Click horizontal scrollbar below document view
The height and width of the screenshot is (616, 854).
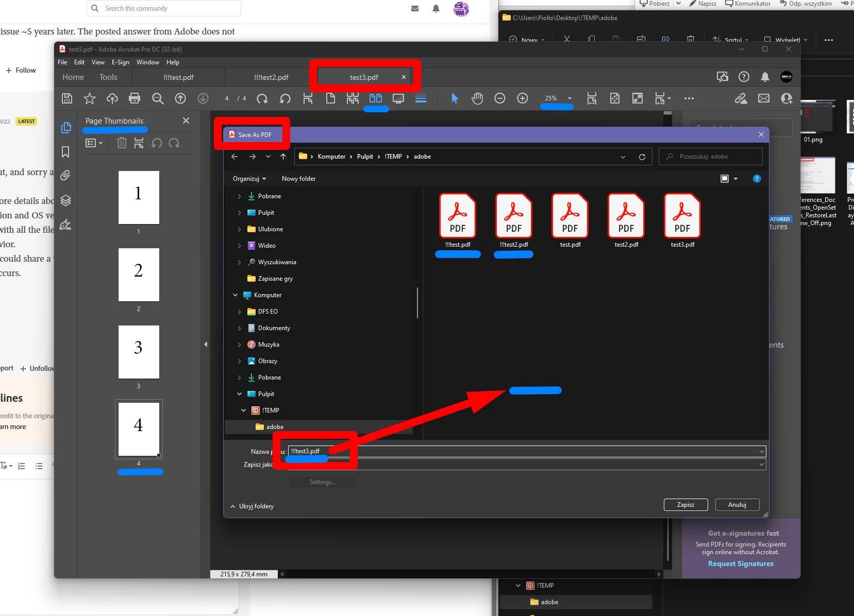[x=471, y=574]
